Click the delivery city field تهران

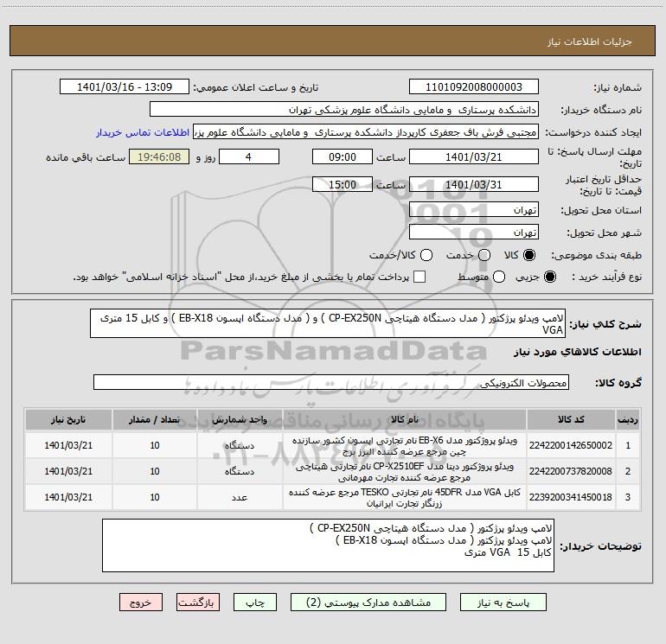coord(474,233)
